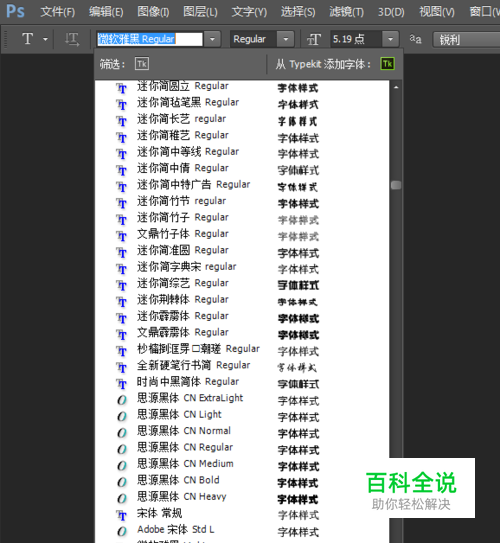The height and width of the screenshot is (543, 500).
Task: Open the 编辑(E) menu
Action: tap(106, 12)
